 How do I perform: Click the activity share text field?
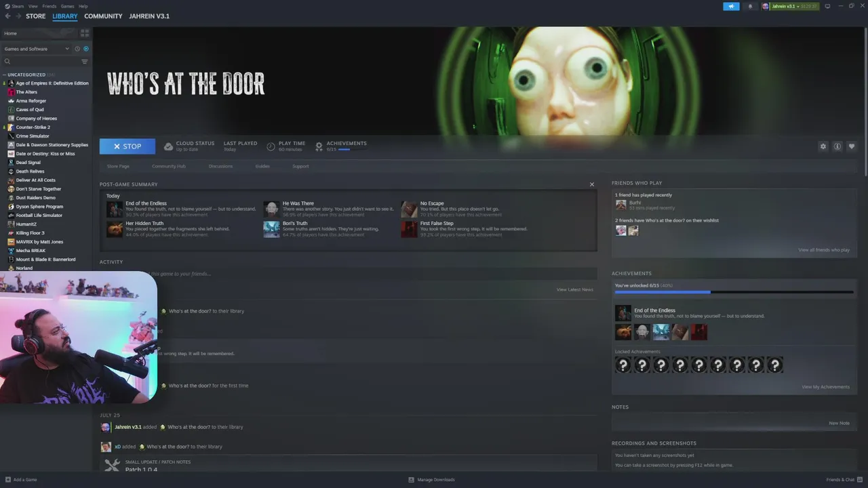[x=349, y=274]
